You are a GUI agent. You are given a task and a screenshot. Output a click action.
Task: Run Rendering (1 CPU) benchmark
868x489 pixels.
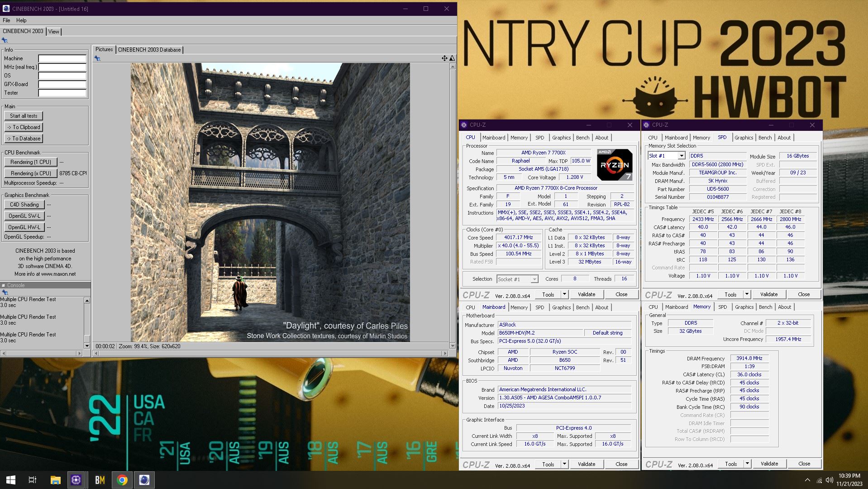(31, 162)
